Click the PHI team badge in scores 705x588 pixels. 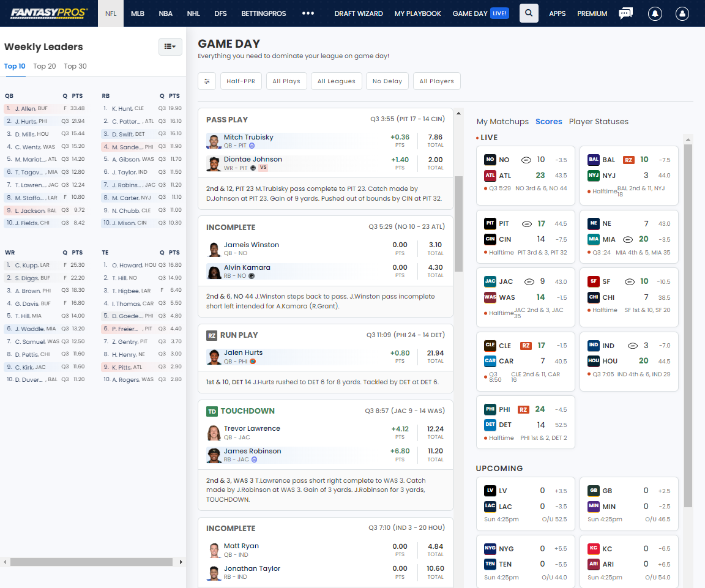[x=490, y=409]
